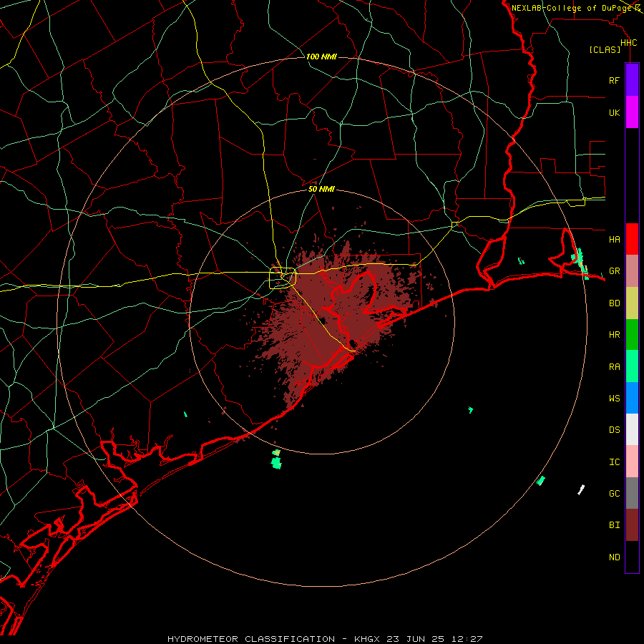
Task: Click the "WS" legend label
Action: (x=614, y=399)
